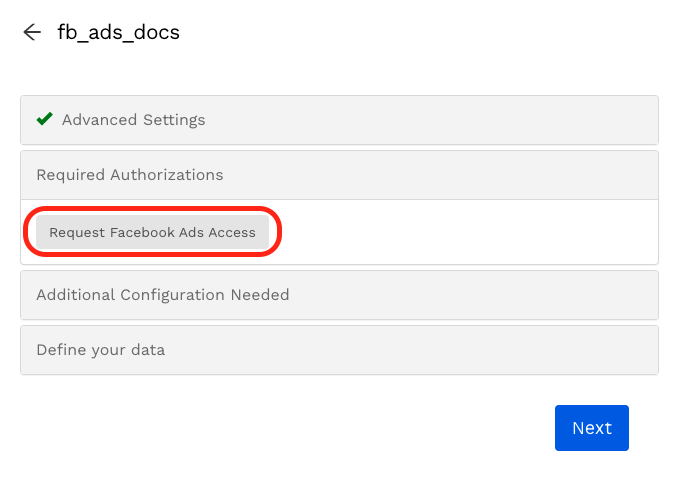The height and width of the screenshot is (478, 680).
Task: Authorize Facebook Ads via the gray request button
Action: click(152, 232)
